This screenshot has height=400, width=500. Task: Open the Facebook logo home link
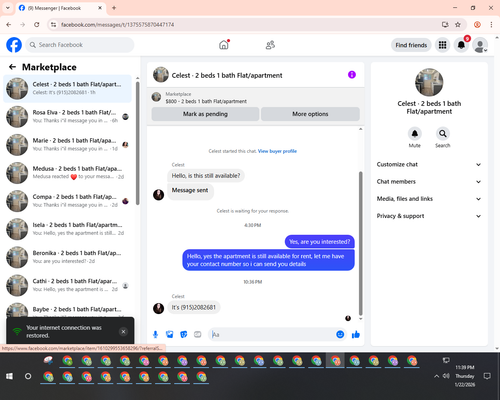point(14,45)
